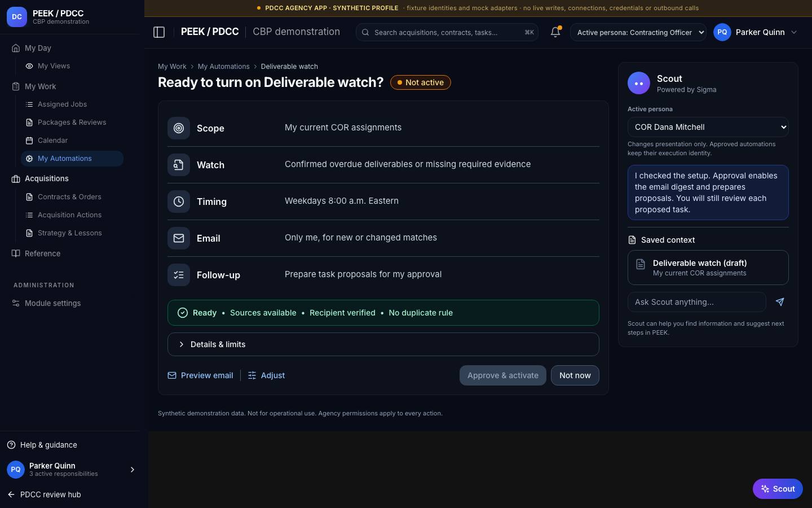The width and height of the screenshot is (812, 508).
Task: Click the PQ avatar in top bar
Action: click(x=722, y=32)
